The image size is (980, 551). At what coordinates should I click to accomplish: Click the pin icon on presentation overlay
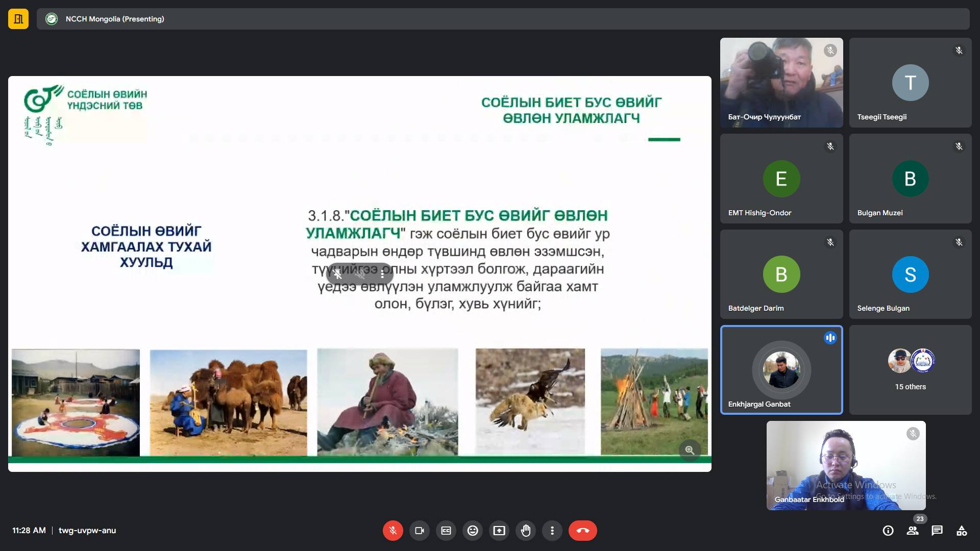[x=337, y=274]
